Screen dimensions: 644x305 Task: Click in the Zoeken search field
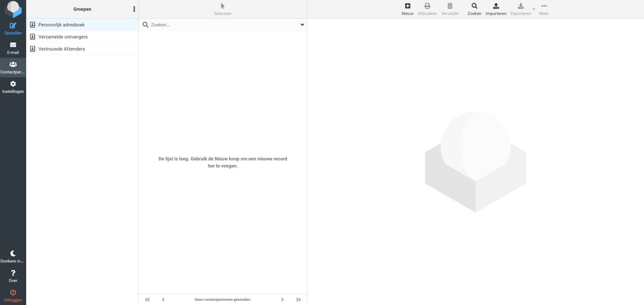[x=223, y=25]
